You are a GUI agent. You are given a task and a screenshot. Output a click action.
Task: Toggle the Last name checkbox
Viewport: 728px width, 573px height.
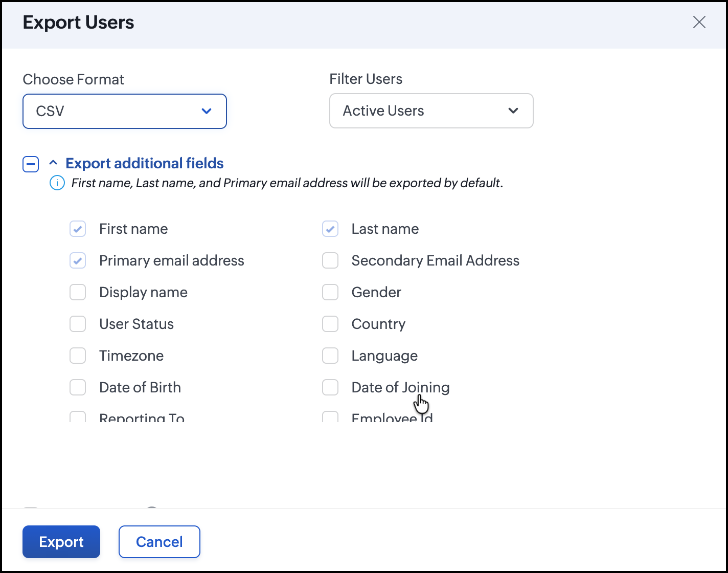click(330, 229)
